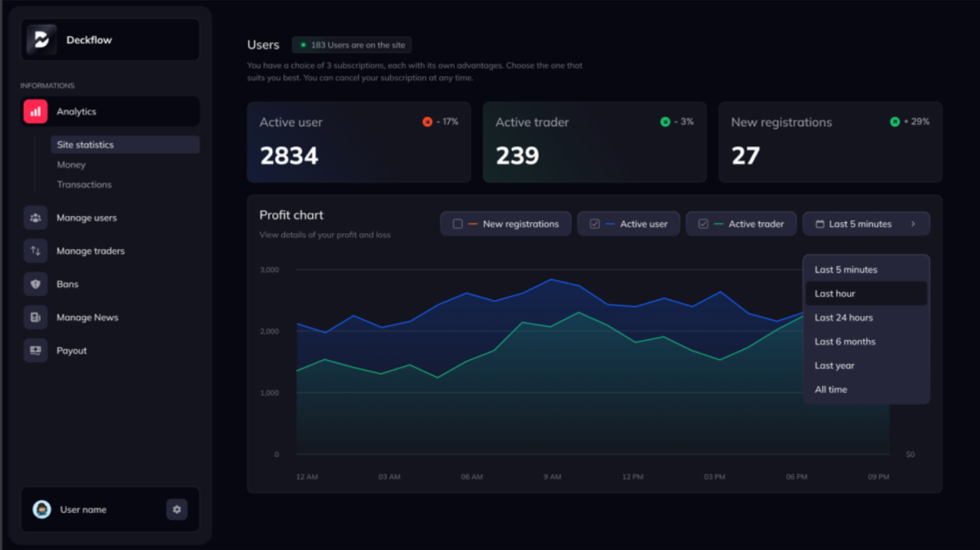Viewport: 980px width, 550px height.
Task: Select Last 24 hours from dropdown list
Action: click(x=843, y=318)
